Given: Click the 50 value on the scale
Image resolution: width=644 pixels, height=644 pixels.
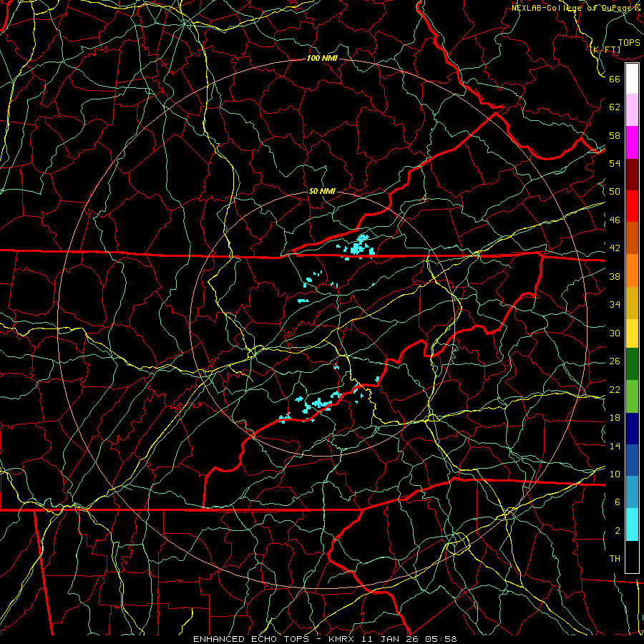Looking at the screenshot, I should (615, 192).
